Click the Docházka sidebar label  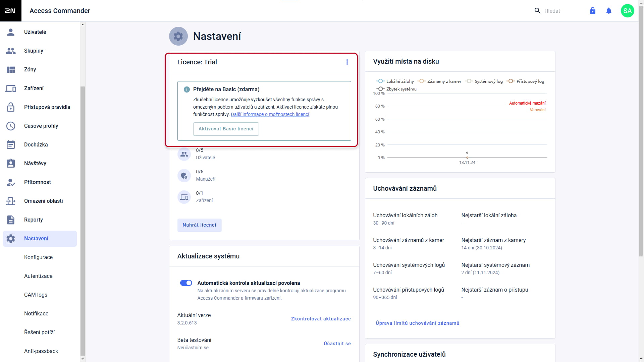click(36, 144)
